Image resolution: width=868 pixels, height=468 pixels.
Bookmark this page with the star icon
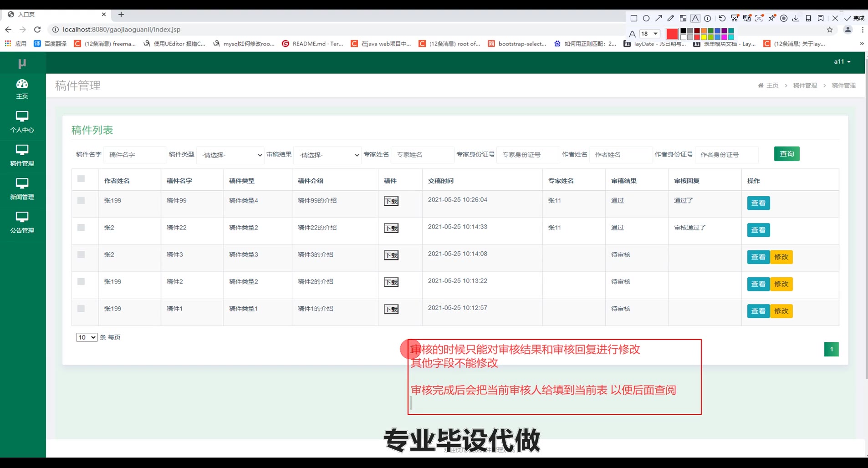click(830, 30)
